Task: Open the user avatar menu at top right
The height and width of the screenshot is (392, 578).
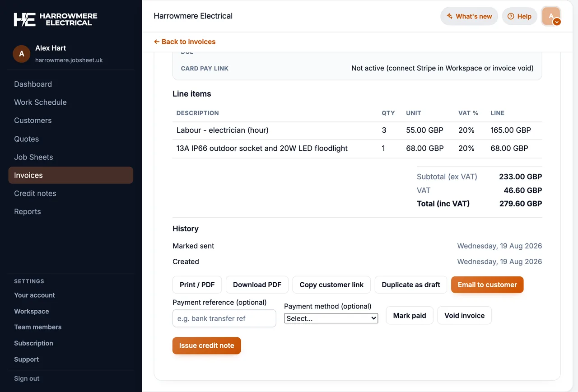Action: tap(551, 16)
